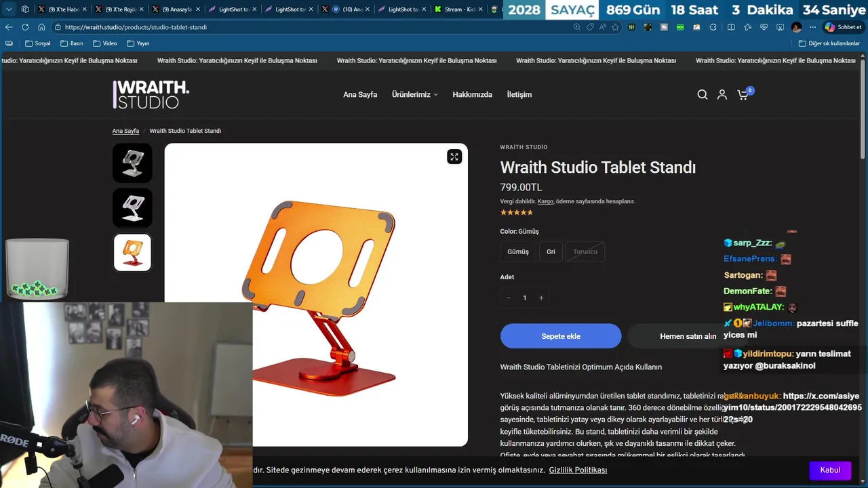Accept cookies with the Kabul button
Screen dimensions: 868x488
(x=830, y=470)
